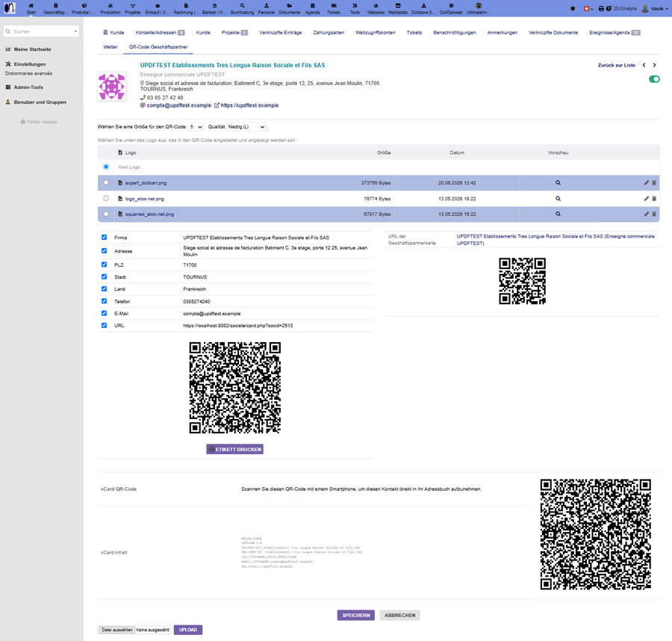Open the claude user menu
The image size is (672, 641).
click(x=655, y=8)
